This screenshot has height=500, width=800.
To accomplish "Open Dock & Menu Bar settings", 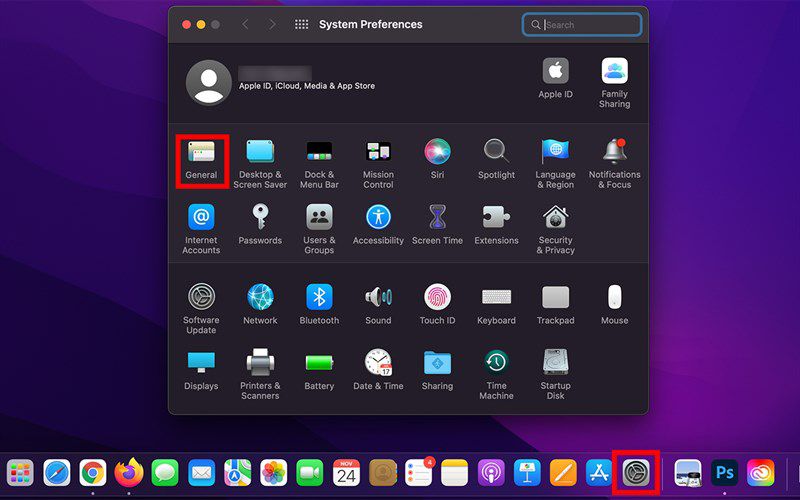I will click(319, 164).
